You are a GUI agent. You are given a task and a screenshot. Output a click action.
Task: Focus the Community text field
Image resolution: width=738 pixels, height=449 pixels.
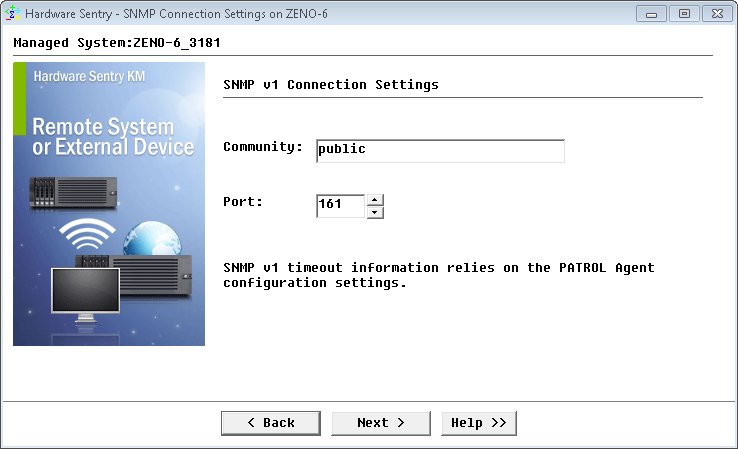[x=439, y=150]
